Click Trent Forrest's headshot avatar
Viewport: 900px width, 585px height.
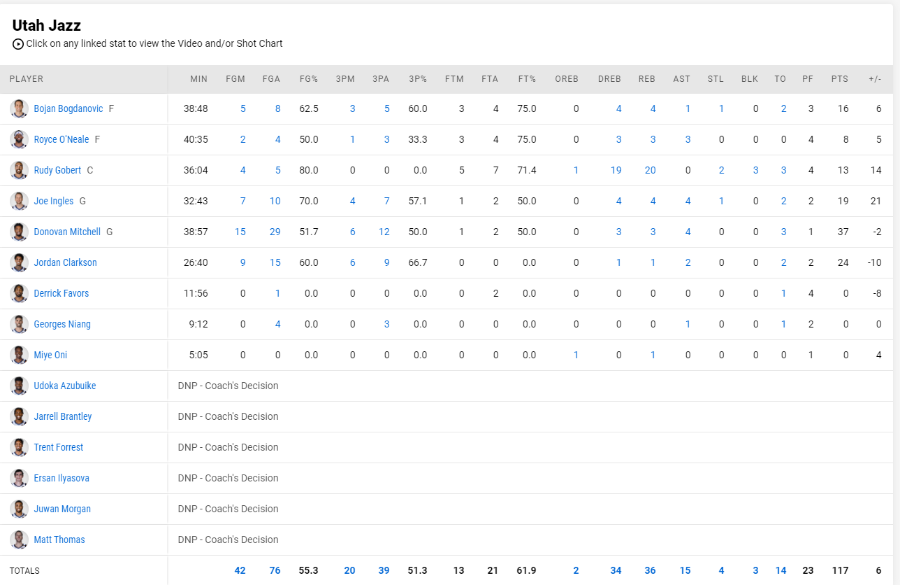click(19, 447)
